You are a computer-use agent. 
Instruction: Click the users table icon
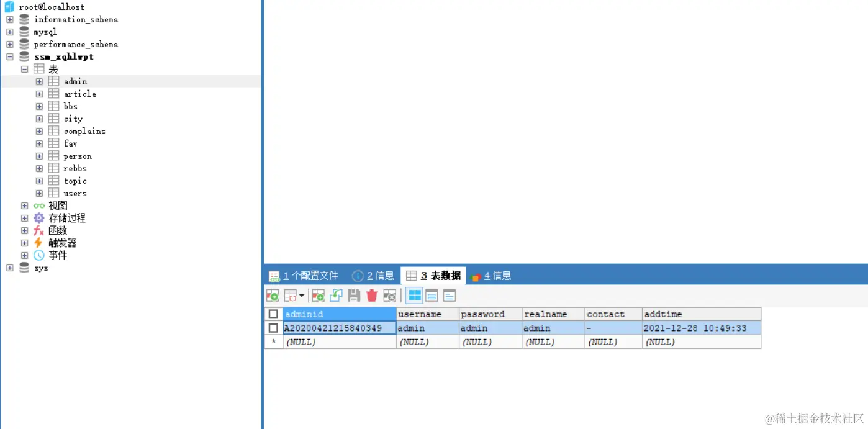pyautogui.click(x=54, y=193)
